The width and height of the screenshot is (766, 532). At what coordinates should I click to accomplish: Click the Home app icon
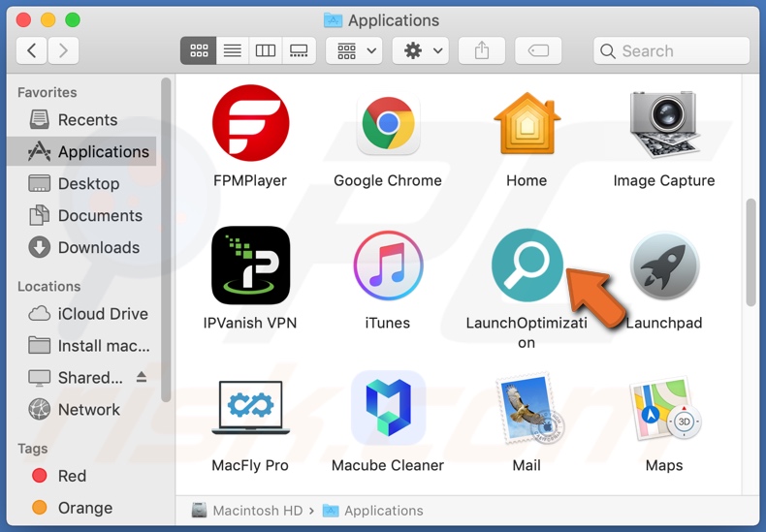527,123
